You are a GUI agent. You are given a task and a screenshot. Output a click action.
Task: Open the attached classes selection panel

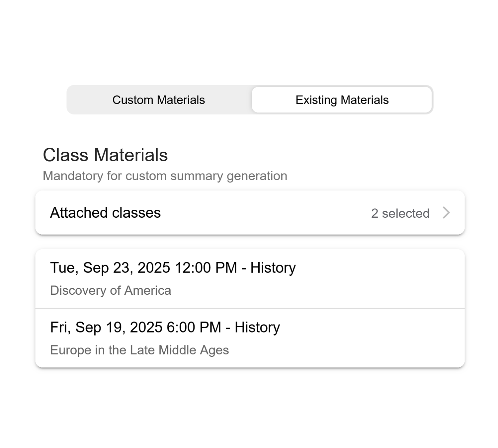tap(249, 213)
